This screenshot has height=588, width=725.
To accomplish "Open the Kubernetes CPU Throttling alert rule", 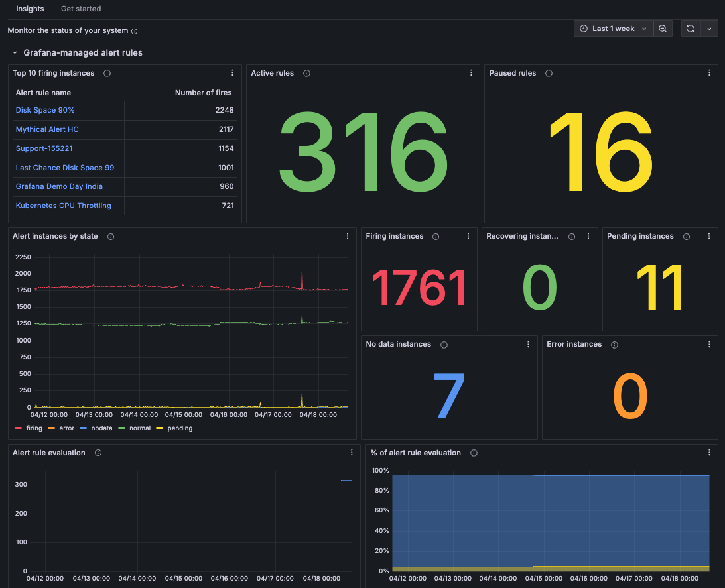I will [x=64, y=206].
